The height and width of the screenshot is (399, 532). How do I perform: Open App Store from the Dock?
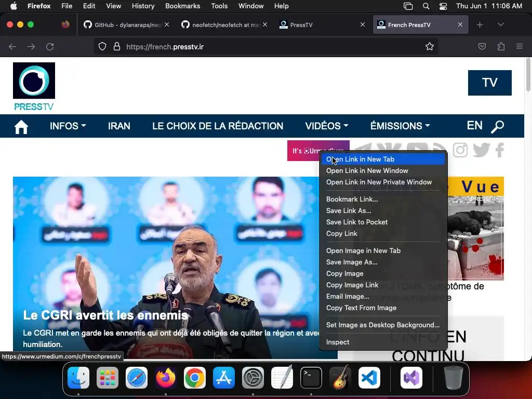[224, 378]
